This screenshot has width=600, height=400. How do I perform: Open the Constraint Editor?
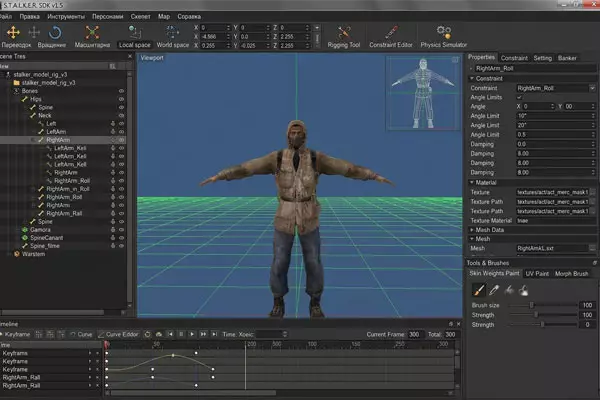point(391,37)
